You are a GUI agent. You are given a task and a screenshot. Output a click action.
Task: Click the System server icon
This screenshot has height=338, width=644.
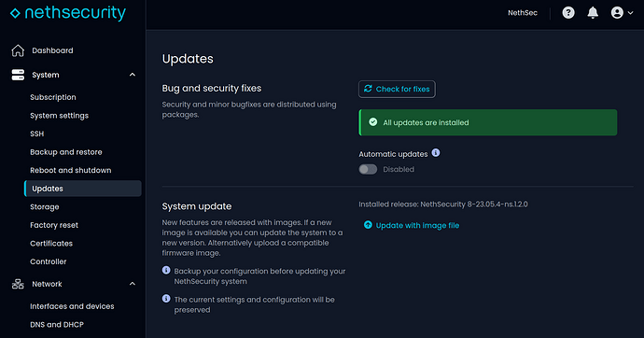coord(18,75)
